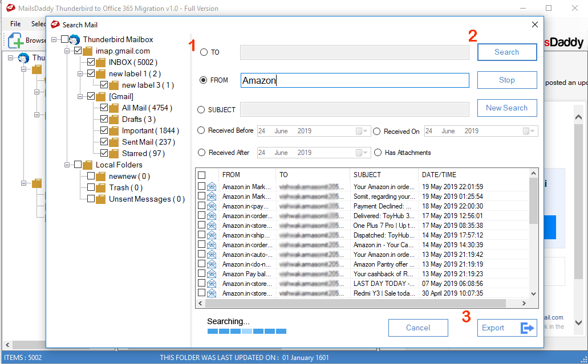
Task: Select the Received Before radio button
Action: (x=201, y=130)
